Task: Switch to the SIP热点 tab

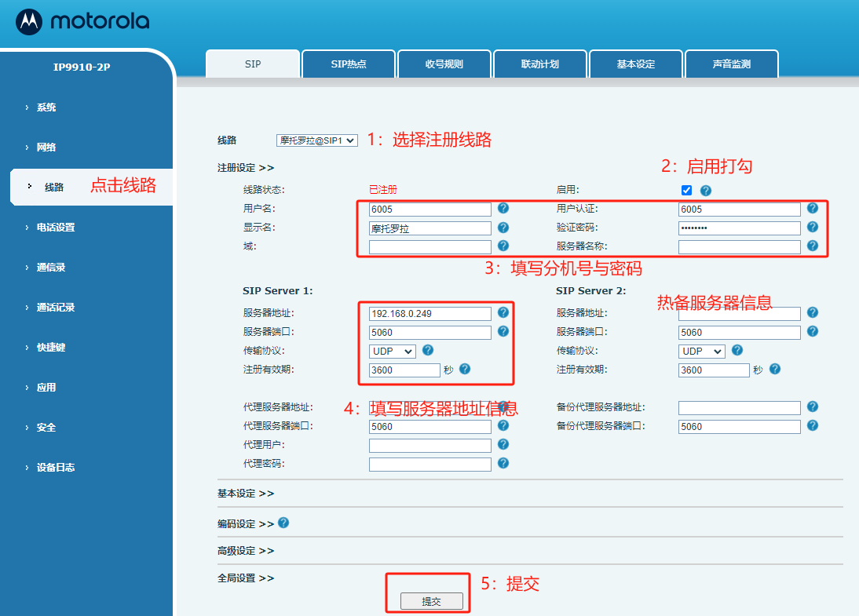Action: pos(349,64)
